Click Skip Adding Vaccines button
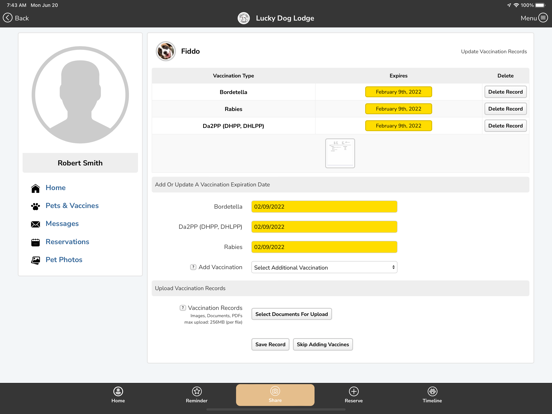This screenshot has height=414, width=552. pyautogui.click(x=323, y=344)
